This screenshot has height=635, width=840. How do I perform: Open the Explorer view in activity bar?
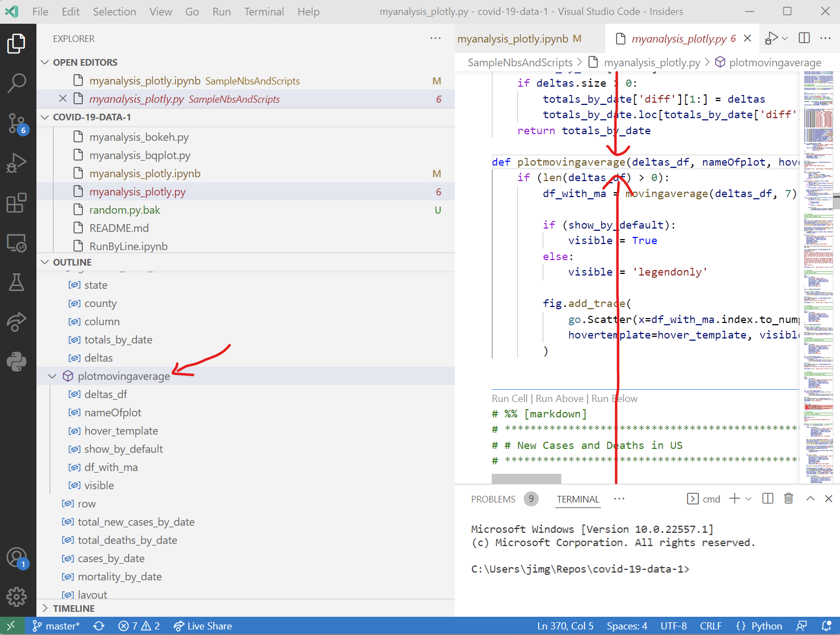pyautogui.click(x=17, y=44)
